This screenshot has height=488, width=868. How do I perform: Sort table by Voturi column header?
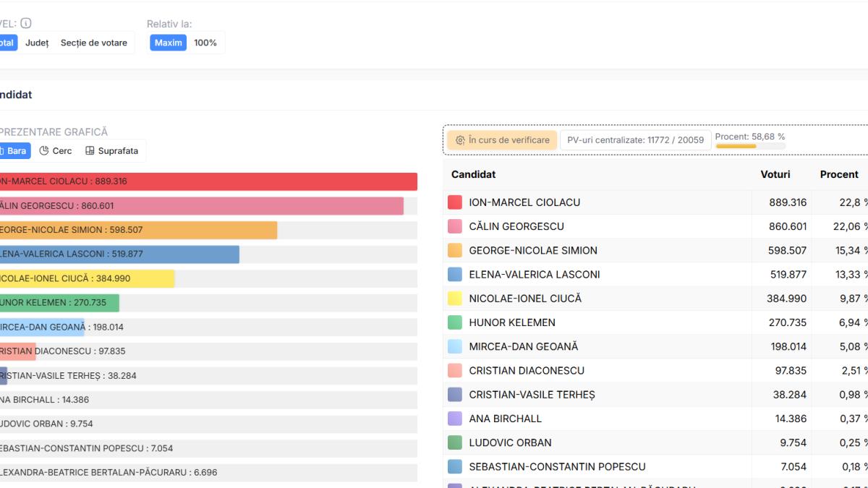[775, 174]
